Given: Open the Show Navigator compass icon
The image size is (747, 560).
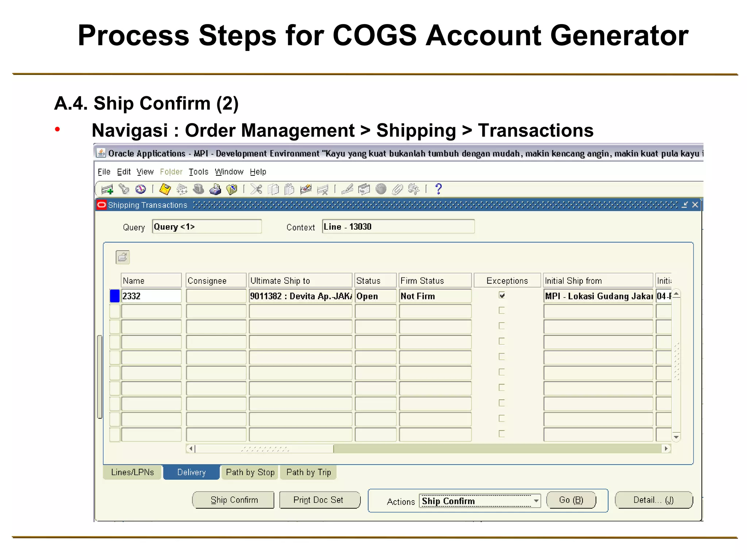Looking at the screenshot, I should (140, 189).
